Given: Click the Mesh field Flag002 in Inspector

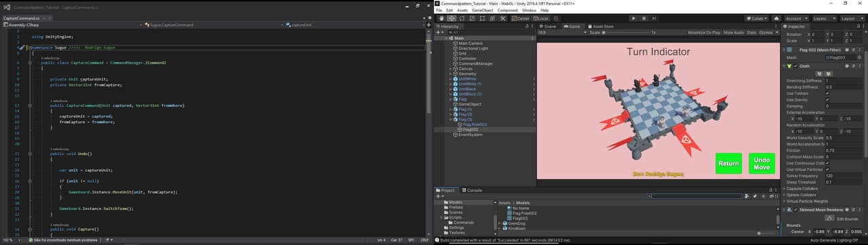Looking at the screenshot, I should pos(843,58).
